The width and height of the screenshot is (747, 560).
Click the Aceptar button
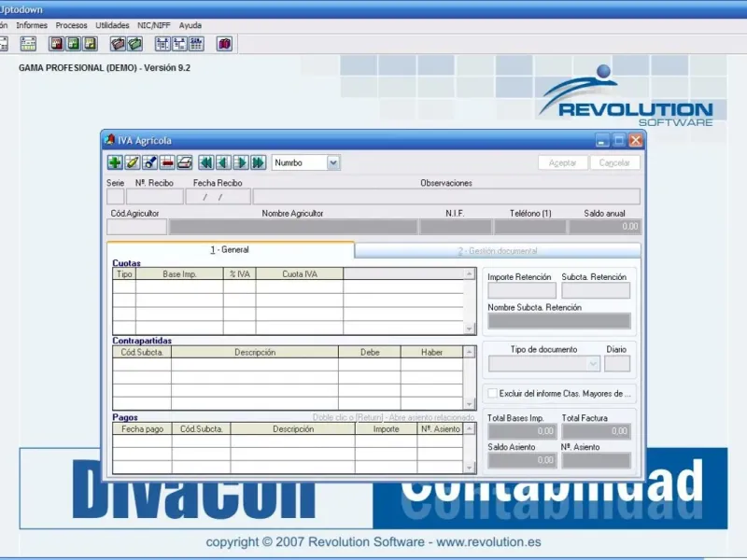563,162
